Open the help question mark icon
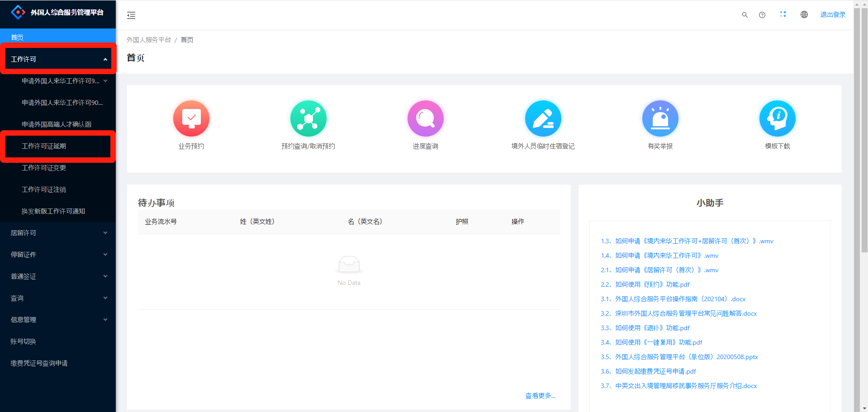Image resolution: width=868 pixels, height=412 pixels. (762, 15)
